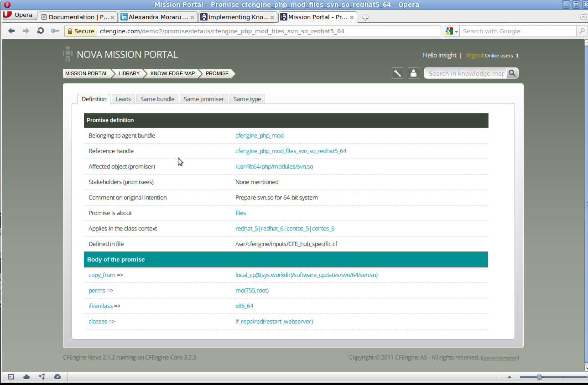The height and width of the screenshot is (385, 588).
Task: Reload the current page
Action: pyautogui.click(x=41, y=31)
